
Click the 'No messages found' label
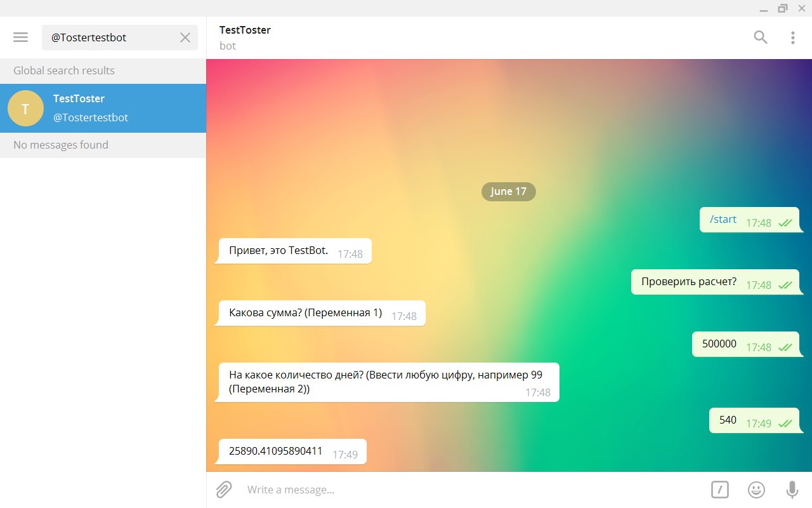(61, 145)
